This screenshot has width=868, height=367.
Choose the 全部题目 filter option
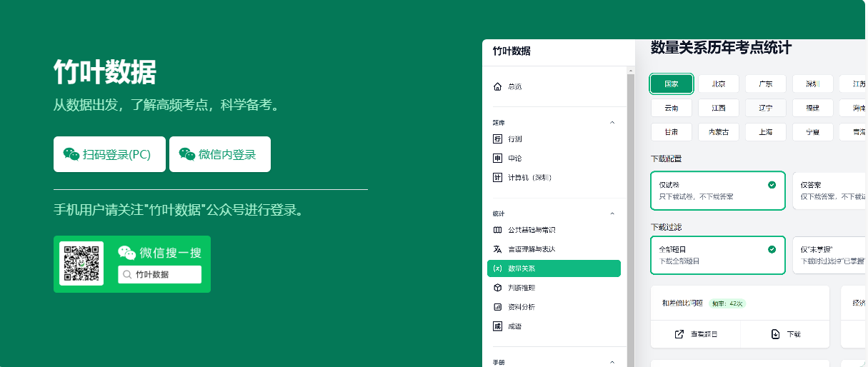[x=718, y=255]
